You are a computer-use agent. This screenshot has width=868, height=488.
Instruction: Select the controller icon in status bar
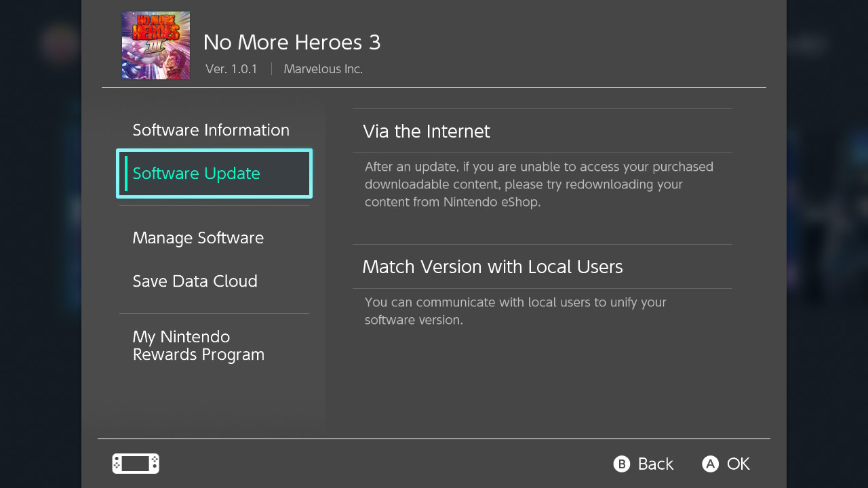point(135,464)
